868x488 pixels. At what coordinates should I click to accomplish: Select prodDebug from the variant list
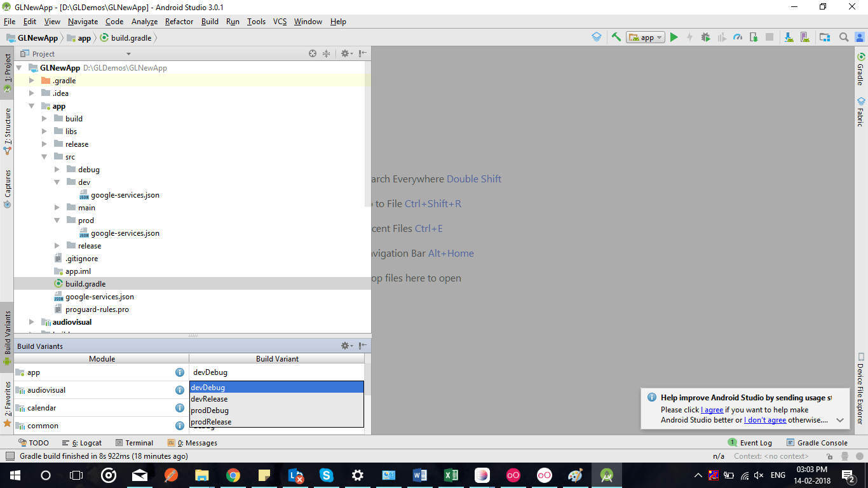click(276, 410)
